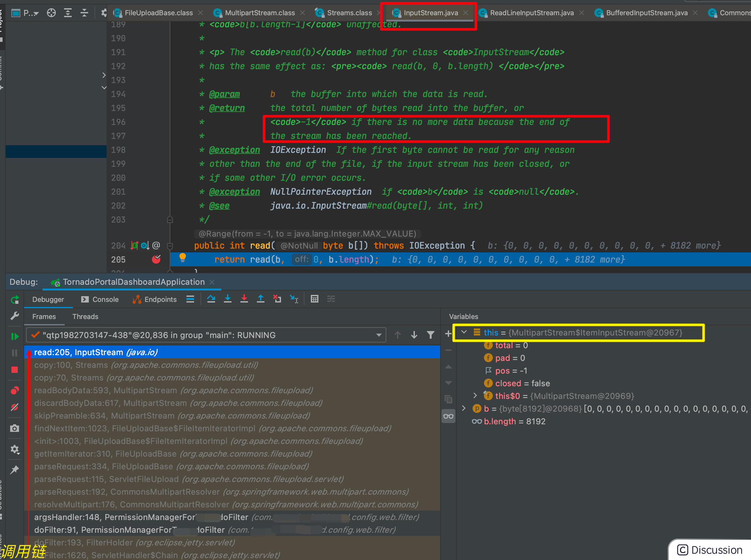Click the 'closed = false' variable
Viewport: 751px width, 560px height.
pyautogui.click(x=522, y=383)
